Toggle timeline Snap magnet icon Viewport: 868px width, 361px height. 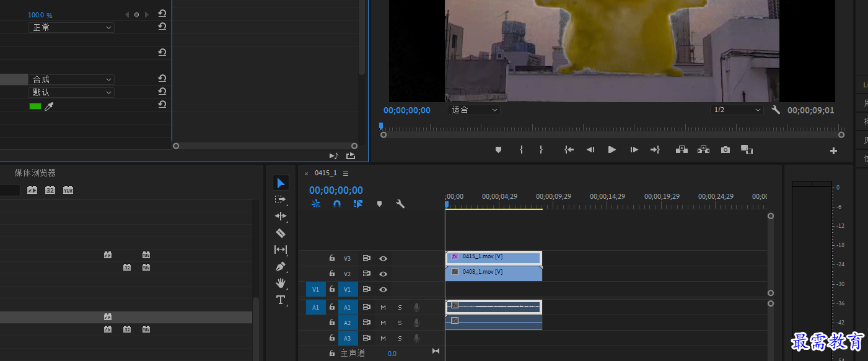(x=337, y=204)
